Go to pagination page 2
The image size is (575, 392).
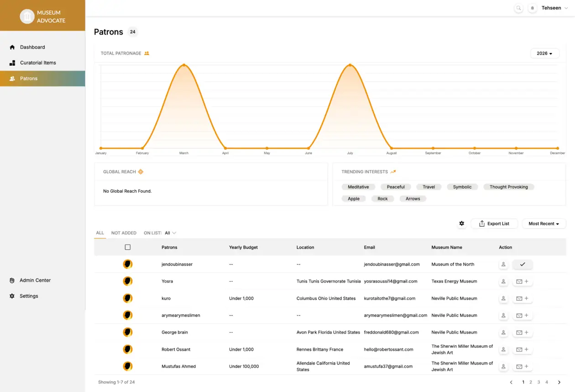531,382
